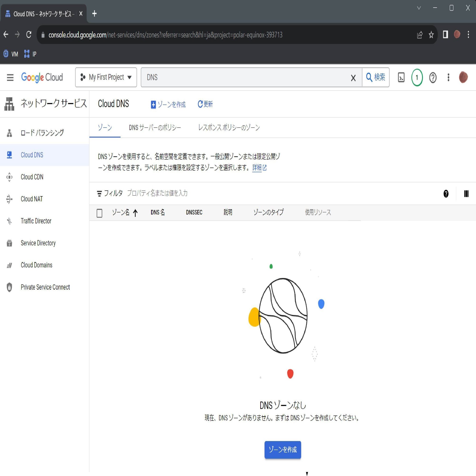Select the all-zones checkbox in table header

(99, 213)
